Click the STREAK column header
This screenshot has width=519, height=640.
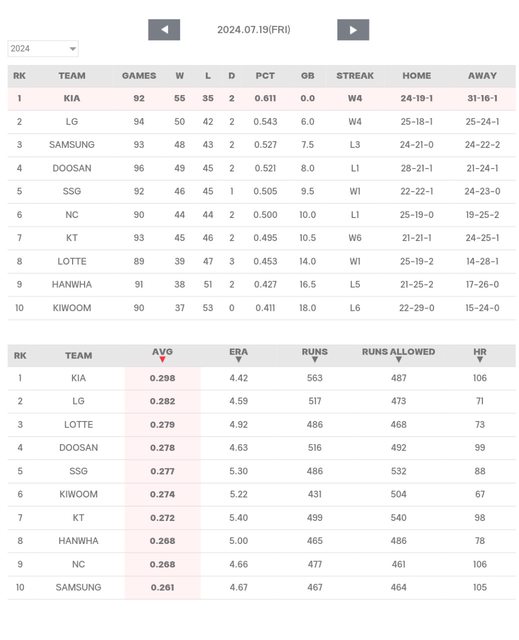click(355, 76)
